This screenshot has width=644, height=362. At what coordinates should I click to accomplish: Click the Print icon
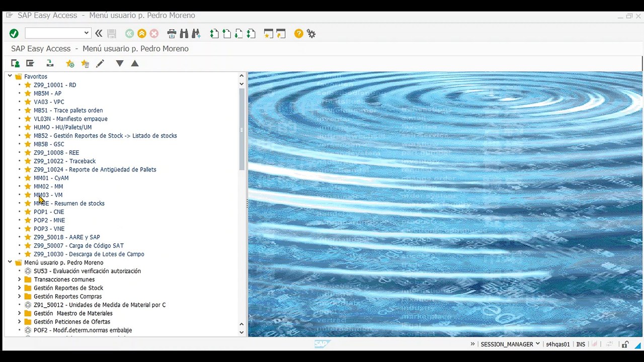172,34
